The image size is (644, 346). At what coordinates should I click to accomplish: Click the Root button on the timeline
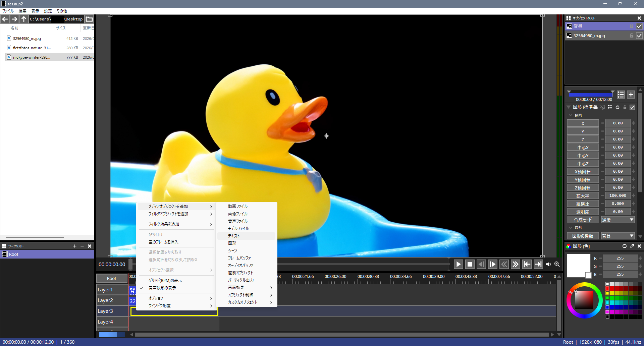pos(112,278)
